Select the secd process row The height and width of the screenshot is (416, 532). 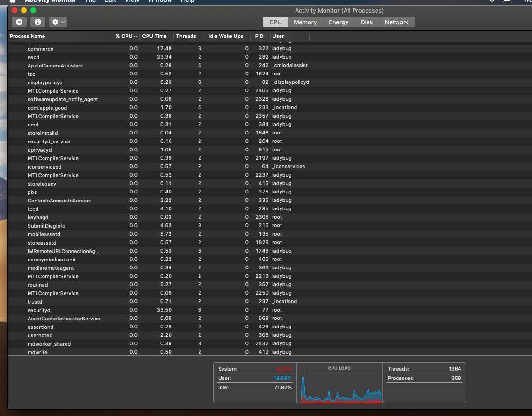click(x=270, y=57)
